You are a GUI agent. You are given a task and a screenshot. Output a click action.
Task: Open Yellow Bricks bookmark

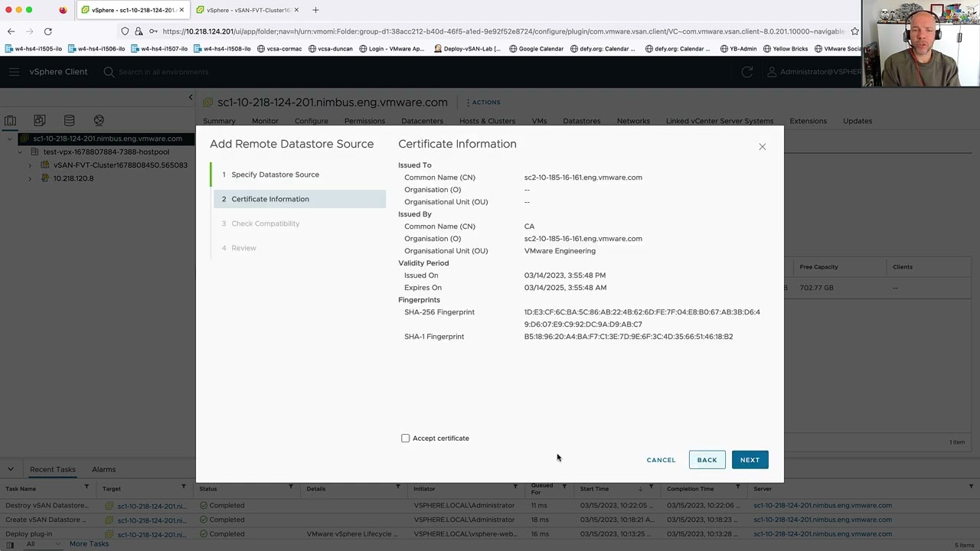click(786, 49)
